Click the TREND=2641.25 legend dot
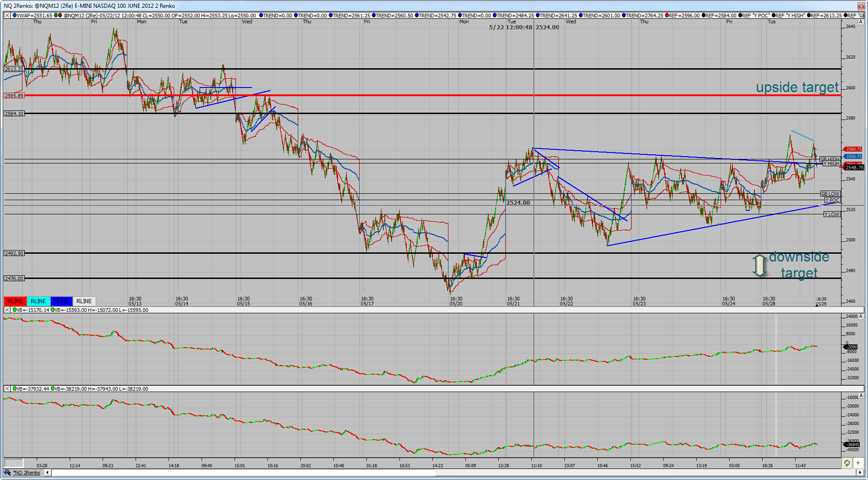 [538, 16]
